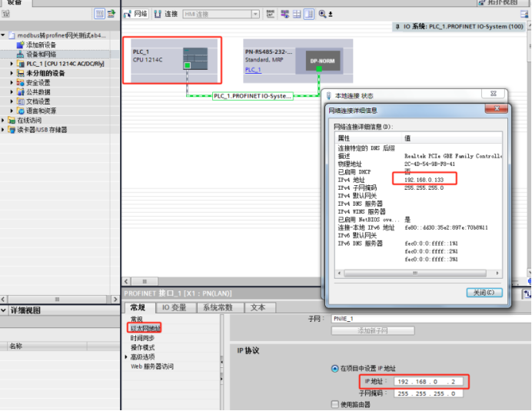Select the PLC_1 CPU 1214C device image

[195, 58]
